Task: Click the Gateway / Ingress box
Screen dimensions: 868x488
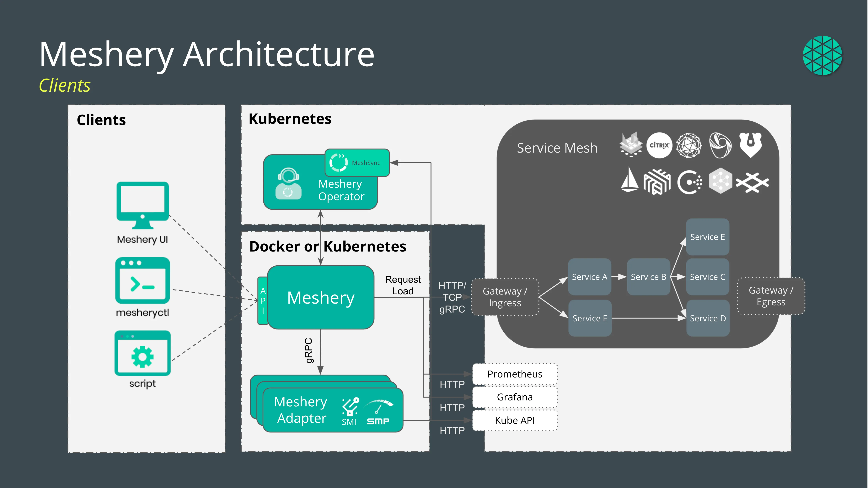Action: [x=505, y=297]
